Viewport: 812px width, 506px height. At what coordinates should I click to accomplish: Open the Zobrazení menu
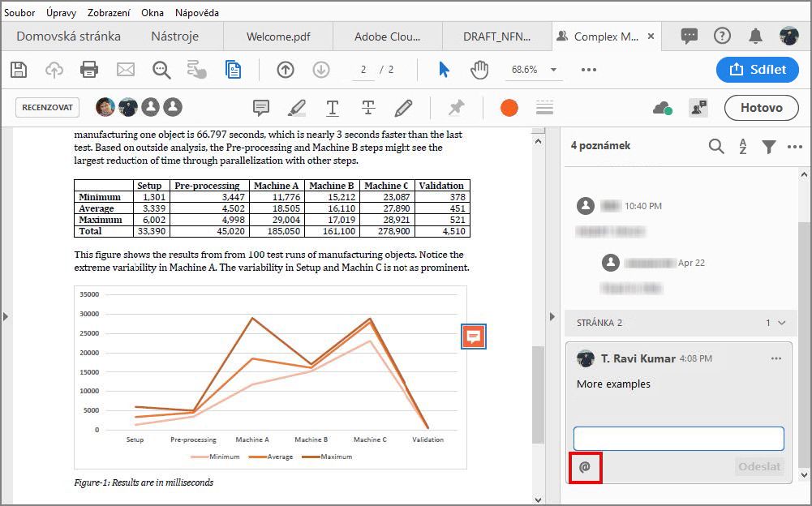[x=109, y=12]
